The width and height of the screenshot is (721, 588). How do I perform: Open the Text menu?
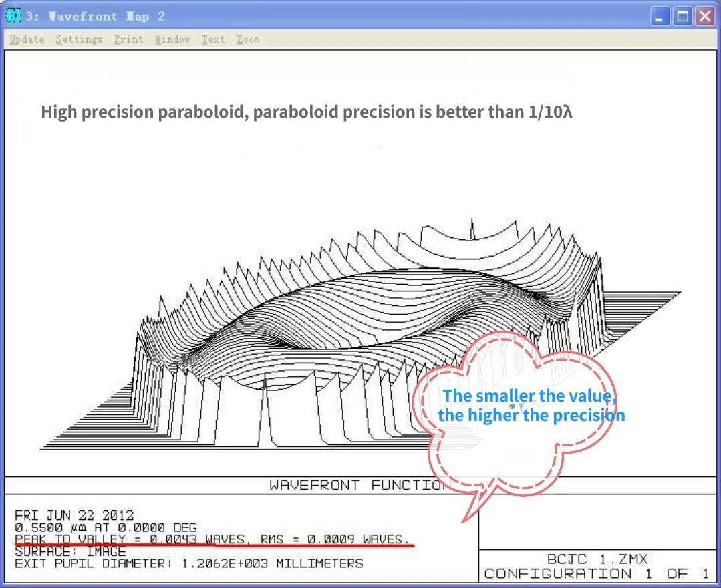click(213, 39)
